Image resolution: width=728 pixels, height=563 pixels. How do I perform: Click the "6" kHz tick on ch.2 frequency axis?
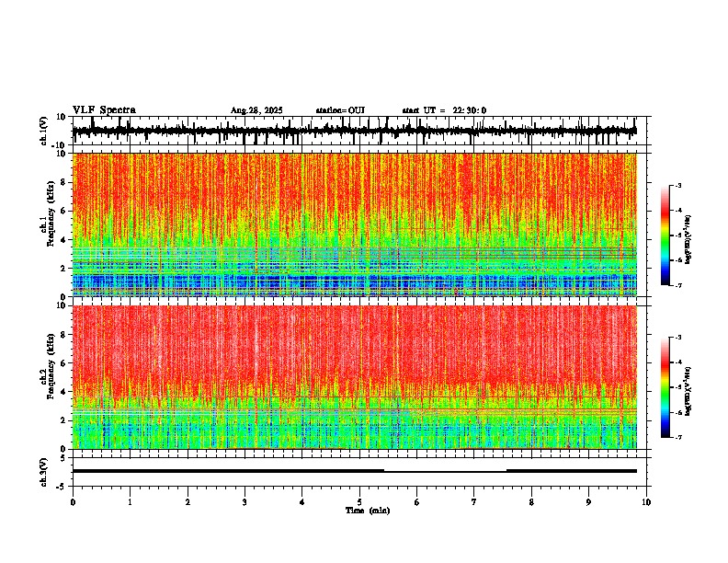(64, 363)
